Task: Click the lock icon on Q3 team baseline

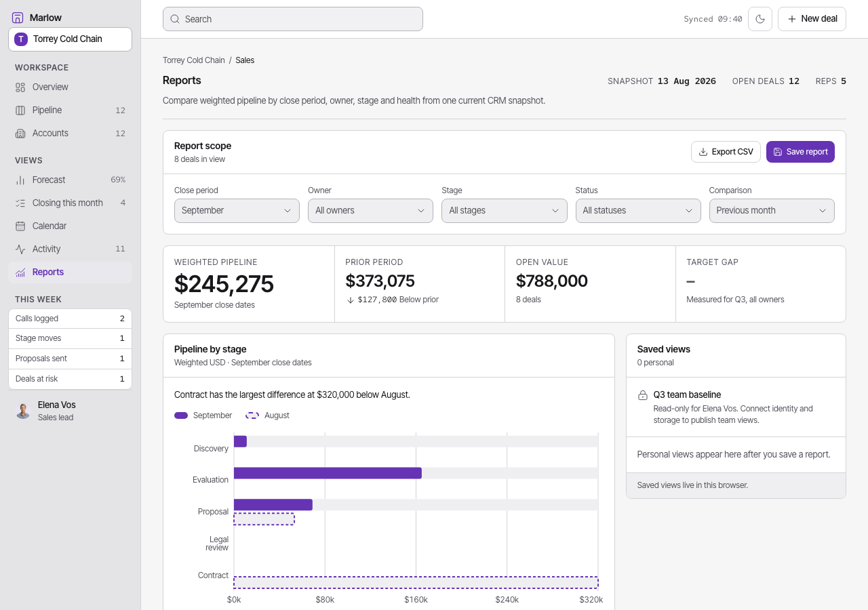Action: point(643,395)
